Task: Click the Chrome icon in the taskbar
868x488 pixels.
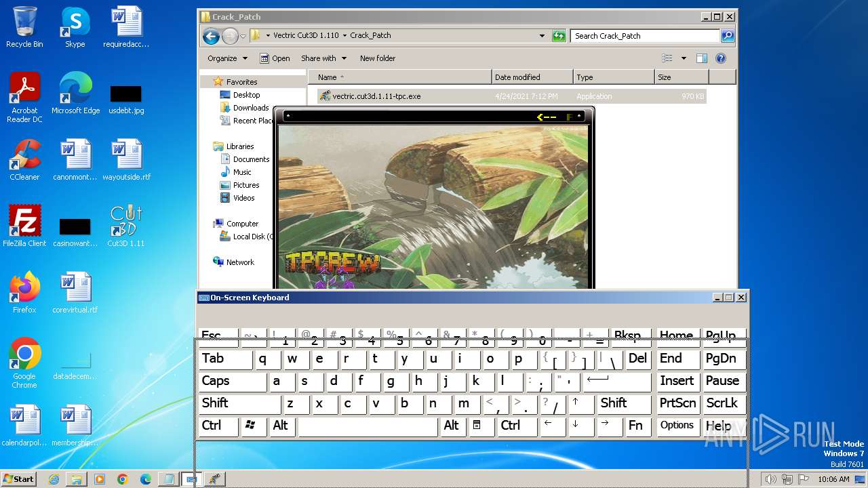Action: [x=123, y=479]
